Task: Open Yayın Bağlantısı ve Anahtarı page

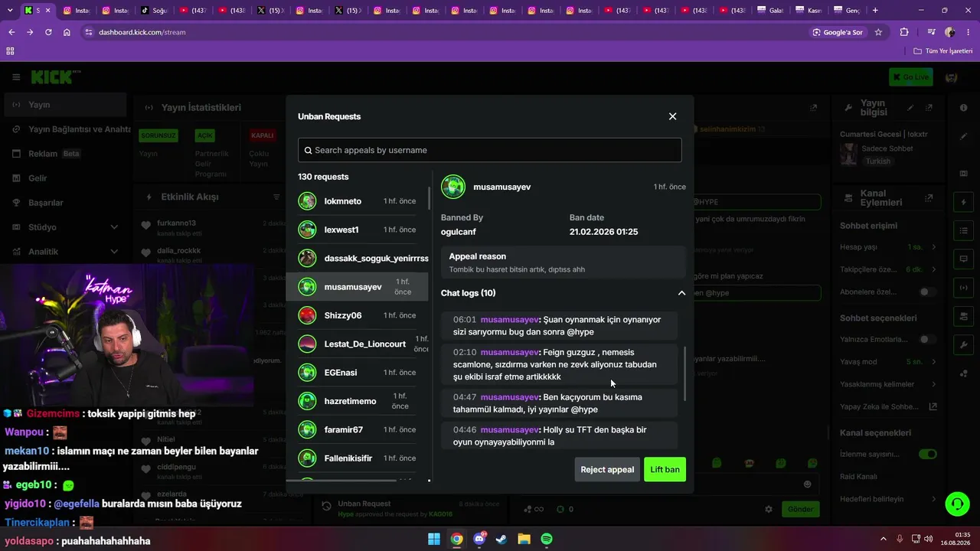Action: pyautogui.click(x=67, y=129)
